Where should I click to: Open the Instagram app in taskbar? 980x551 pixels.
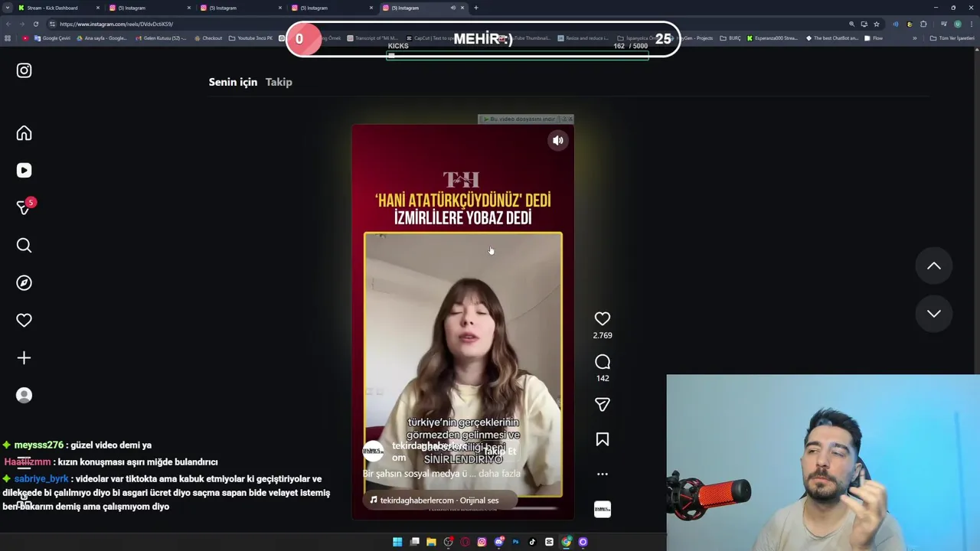pyautogui.click(x=482, y=542)
